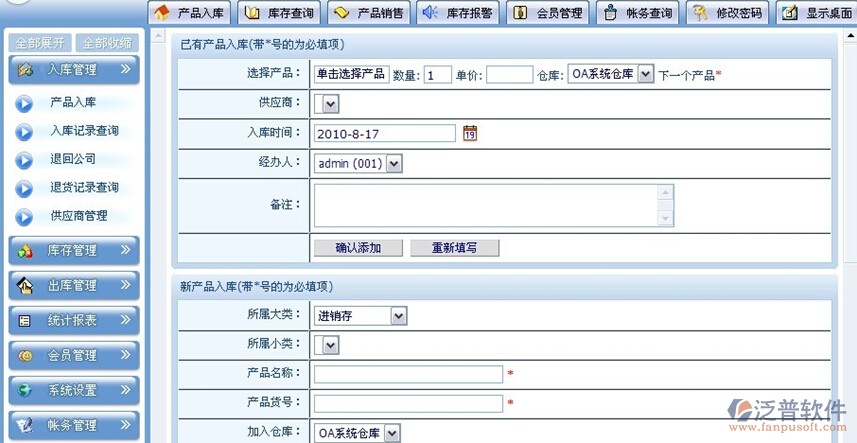857x443 pixels.
Task: Open the 经办人 dropdown showing admin (001)
Action: (x=358, y=163)
